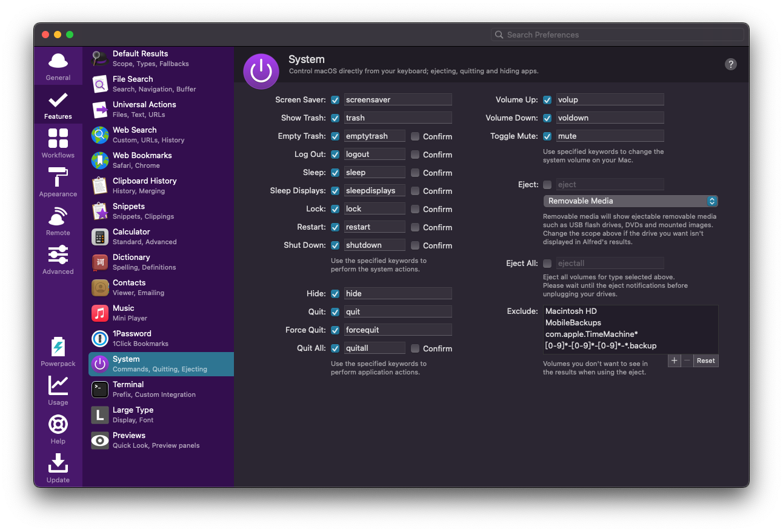Uncheck the Toggle Mute checkbox
Screen dimensions: 783x532
(x=547, y=136)
